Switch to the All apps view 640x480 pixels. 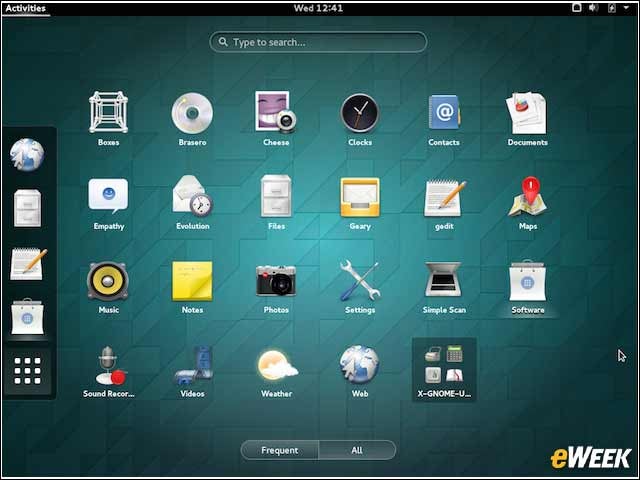click(357, 450)
